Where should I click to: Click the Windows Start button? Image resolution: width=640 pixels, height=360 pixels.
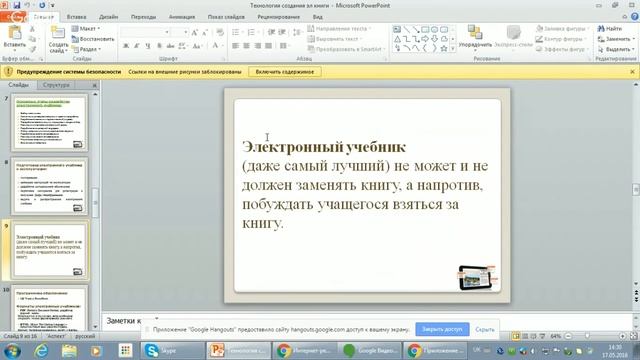11,350
